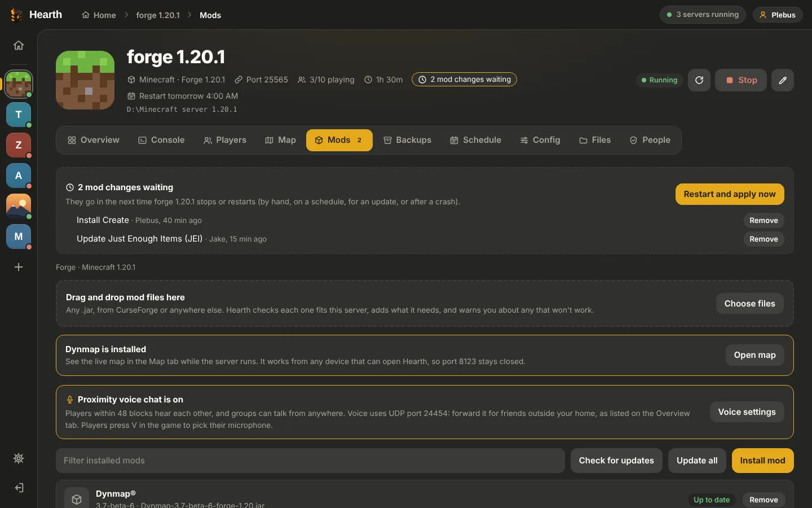Go to Home in the breadcrumb
The image size is (812, 508).
(99, 15)
